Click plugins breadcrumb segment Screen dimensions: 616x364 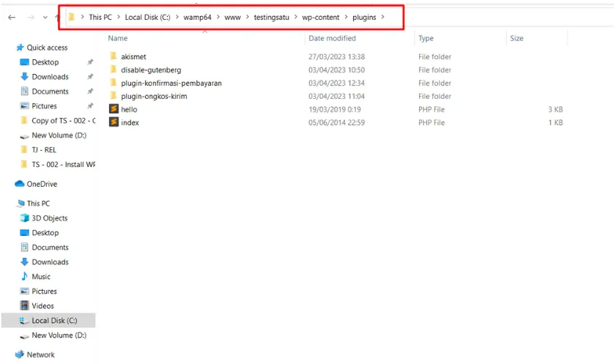364,18
